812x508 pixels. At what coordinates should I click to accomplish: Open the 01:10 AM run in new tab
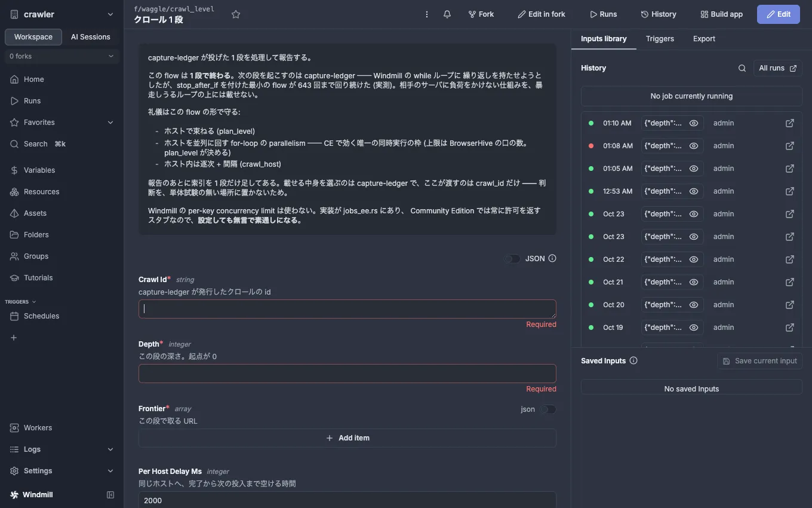[x=790, y=123]
